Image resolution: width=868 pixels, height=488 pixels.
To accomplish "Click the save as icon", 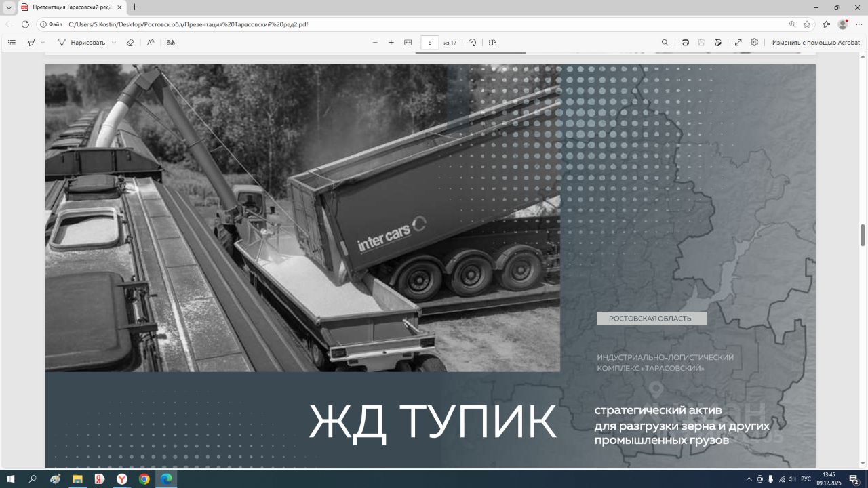I will [718, 42].
